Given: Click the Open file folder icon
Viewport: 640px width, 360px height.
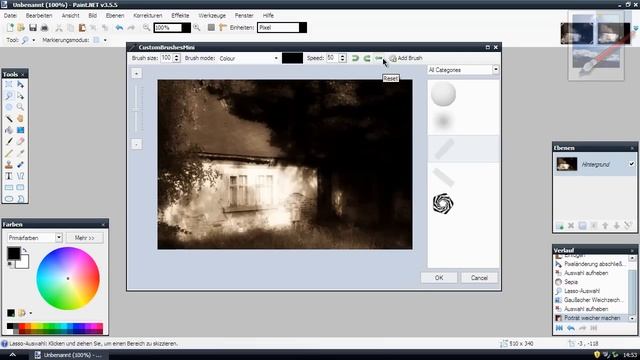Looking at the screenshot, I should pyautogui.click(x=21, y=28).
